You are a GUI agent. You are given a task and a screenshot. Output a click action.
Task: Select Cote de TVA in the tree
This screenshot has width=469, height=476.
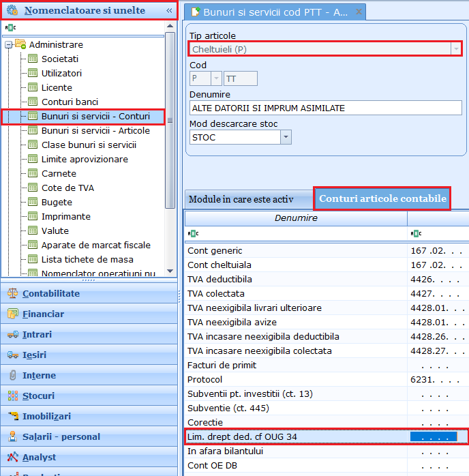coord(67,188)
